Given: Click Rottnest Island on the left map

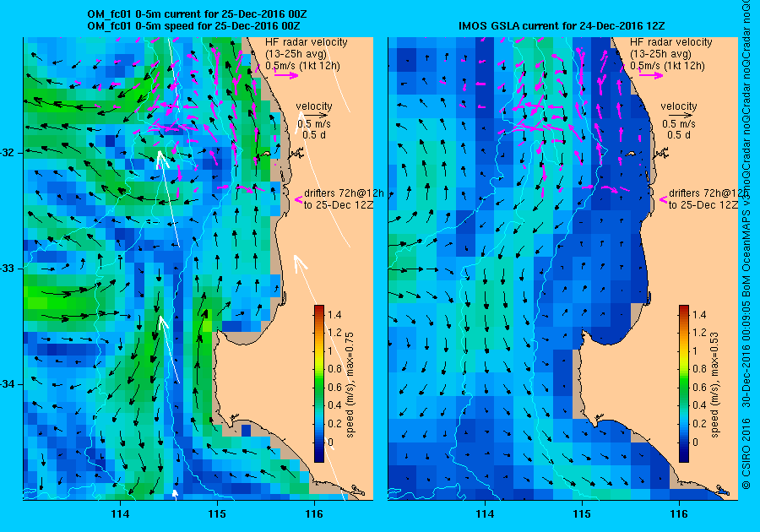Looking at the screenshot, I should [266, 154].
